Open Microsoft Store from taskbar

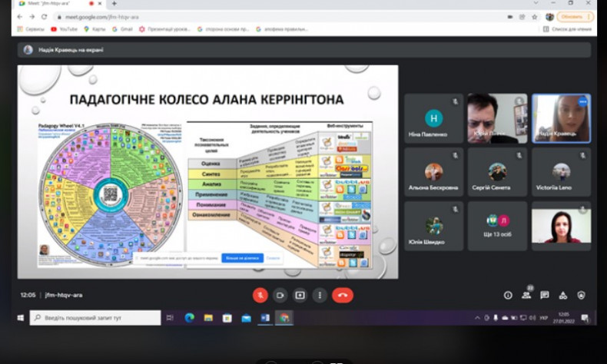tap(227, 318)
